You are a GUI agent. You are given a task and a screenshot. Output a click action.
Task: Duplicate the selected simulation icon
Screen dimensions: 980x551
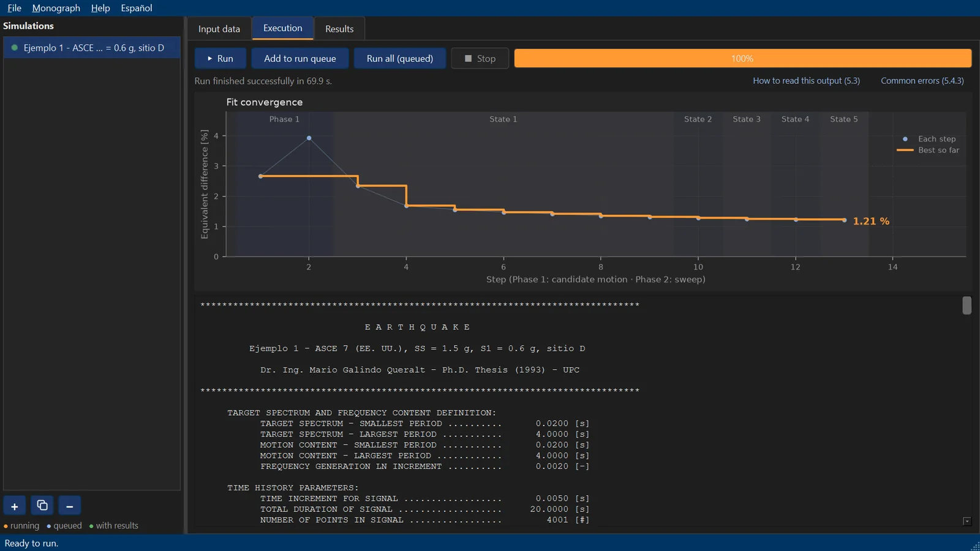pyautogui.click(x=42, y=506)
